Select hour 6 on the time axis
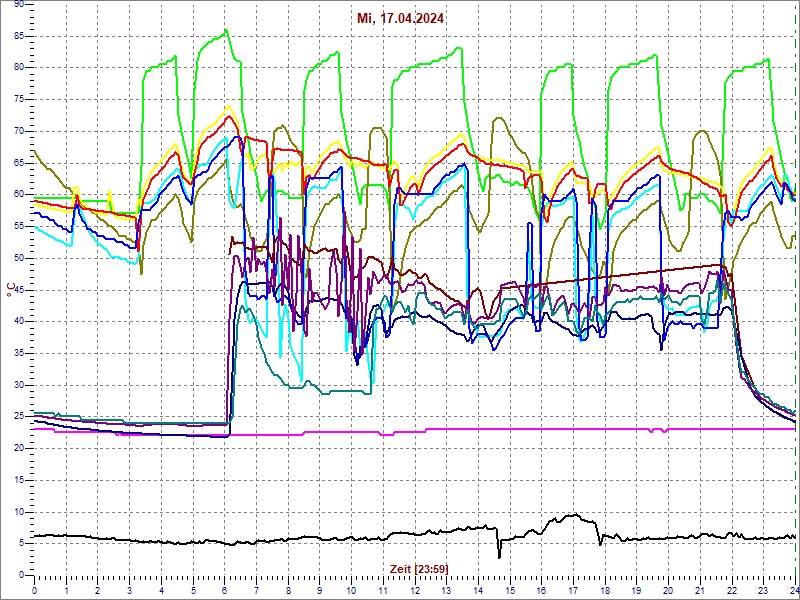Viewport: 800px width, 600px height. click(225, 590)
